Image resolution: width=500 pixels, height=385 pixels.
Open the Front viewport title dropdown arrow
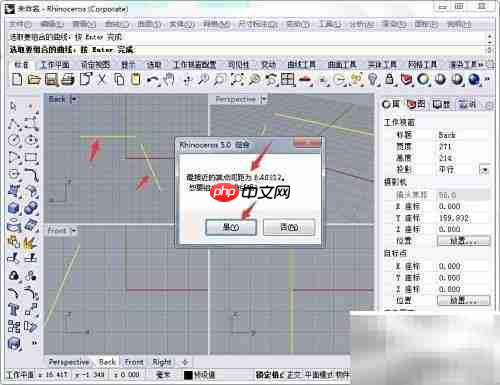[x=74, y=230]
